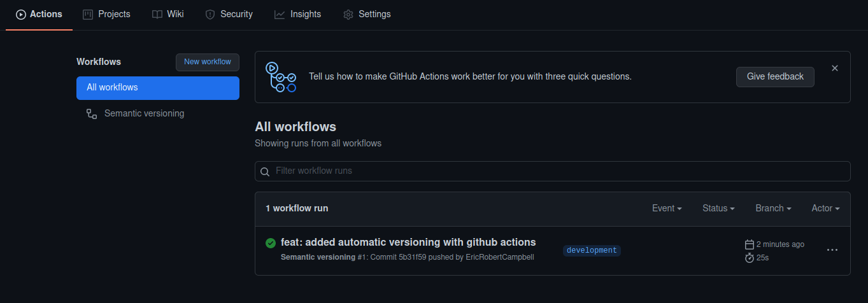This screenshot has height=303, width=868.
Task: Click the Workflows sidebar heading
Action: pyautogui.click(x=99, y=62)
